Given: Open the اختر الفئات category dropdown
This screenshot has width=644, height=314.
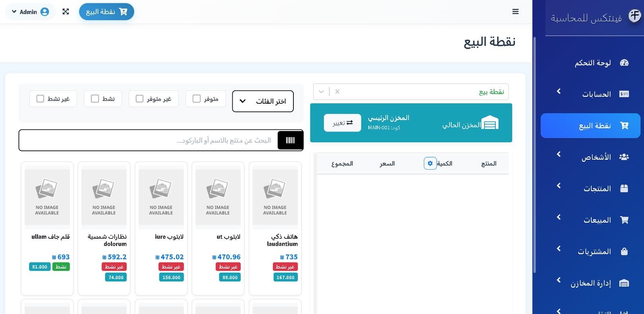Looking at the screenshot, I should pyautogui.click(x=263, y=101).
